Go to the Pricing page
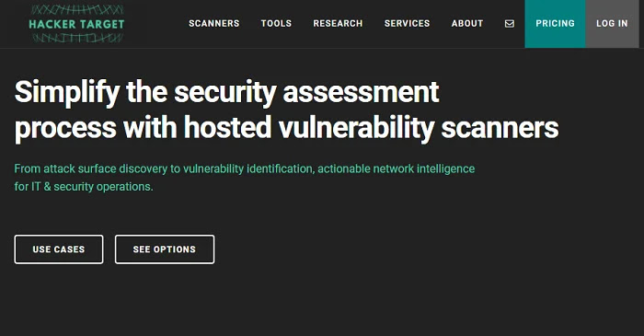This screenshot has height=336, width=644. [555, 24]
